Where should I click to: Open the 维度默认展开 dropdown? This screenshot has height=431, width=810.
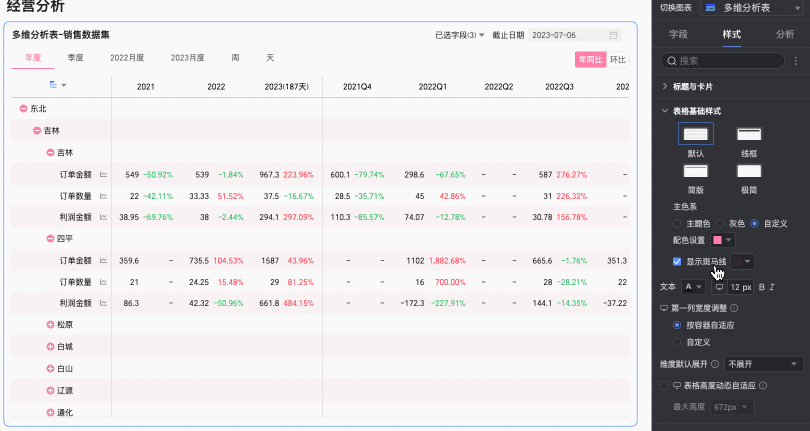coord(765,364)
